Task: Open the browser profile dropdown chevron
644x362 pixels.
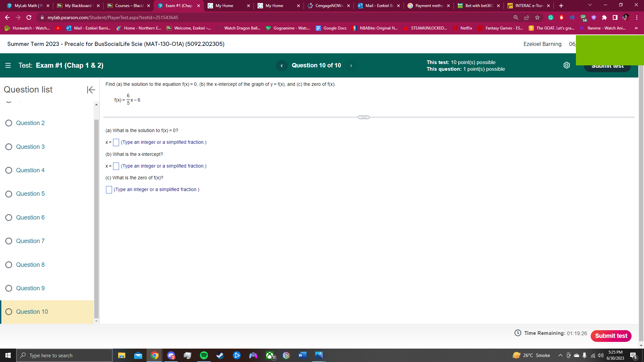Action: (x=589, y=5)
